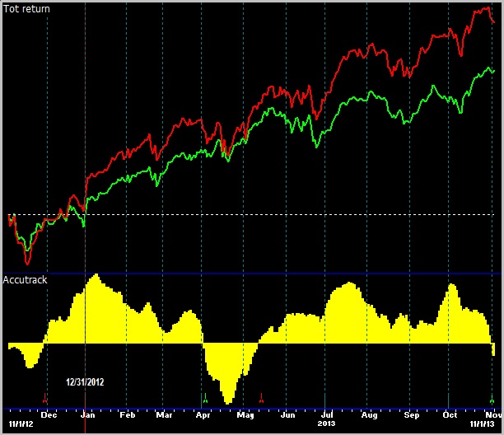The image size is (504, 435).
Task: Click the Oct label on time axis
Action: 450,415
